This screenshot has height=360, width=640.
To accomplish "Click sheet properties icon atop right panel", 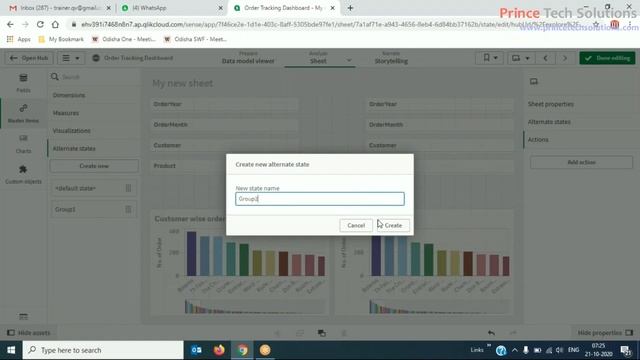I will tap(533, 82).
